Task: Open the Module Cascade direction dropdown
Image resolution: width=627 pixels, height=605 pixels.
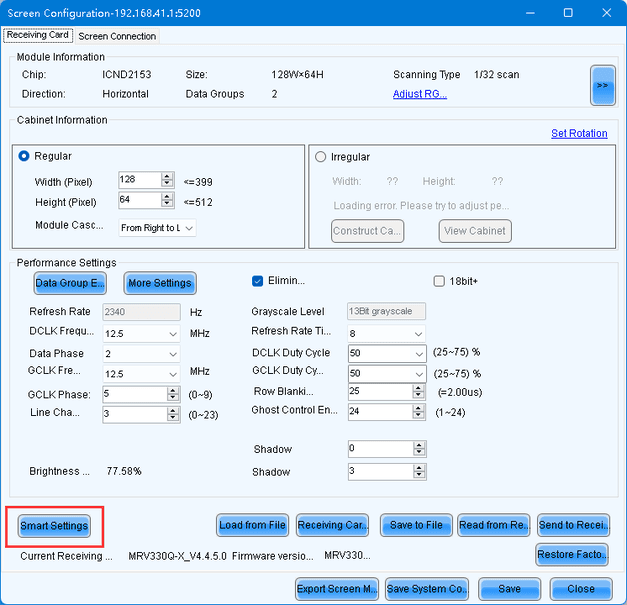Action: [x=157, y=228]
